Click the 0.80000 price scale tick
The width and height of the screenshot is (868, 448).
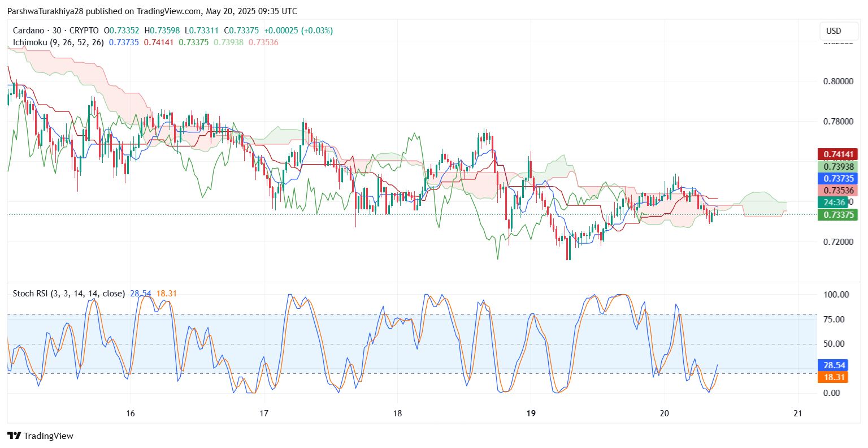(x=838, y=81)
